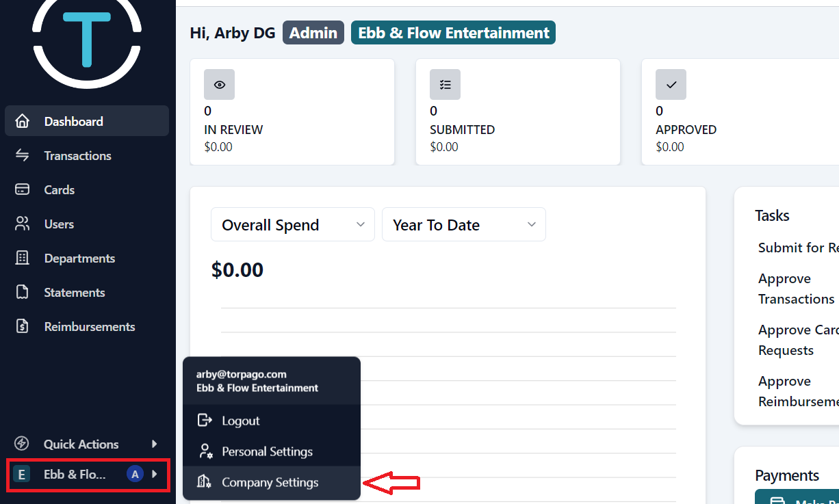Open the Overall Spend dropdown
Viewport: 839px width, 504px height.
point(293,224)
